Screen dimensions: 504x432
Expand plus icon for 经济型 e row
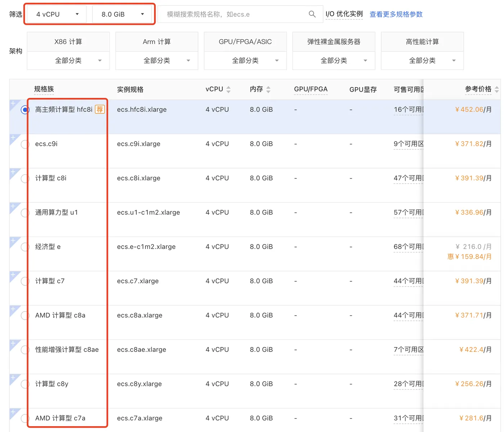[x=13, y=240]
